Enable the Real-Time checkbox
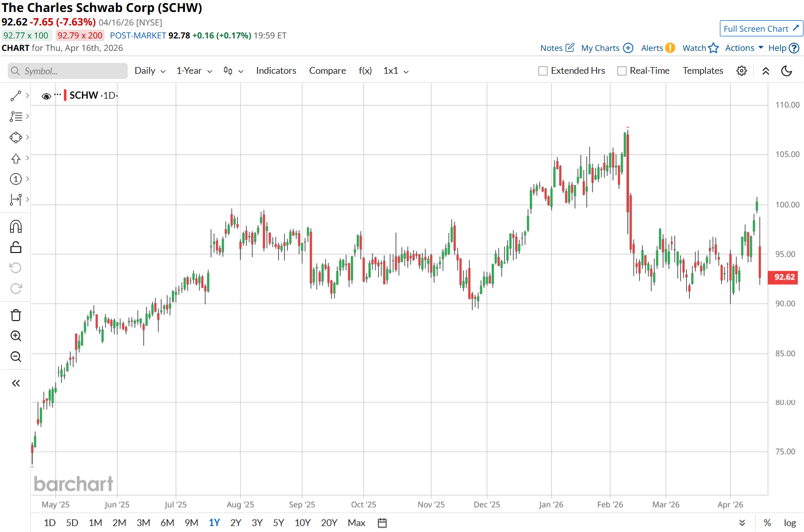The height and width of the screenshot is (532, 804). click(x=622, y=71)
